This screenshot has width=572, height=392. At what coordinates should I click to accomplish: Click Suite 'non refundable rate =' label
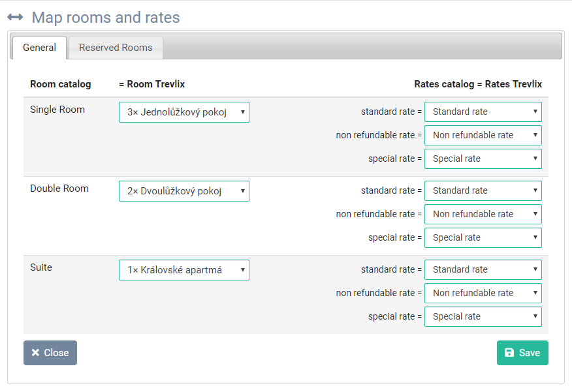pyautogui.click(x=379, y=293)
